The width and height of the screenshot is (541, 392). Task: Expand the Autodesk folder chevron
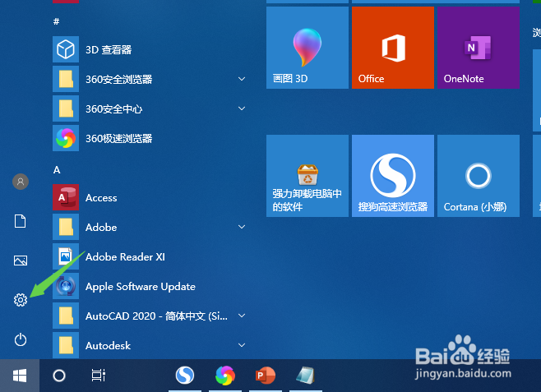[x=242, y=345]
